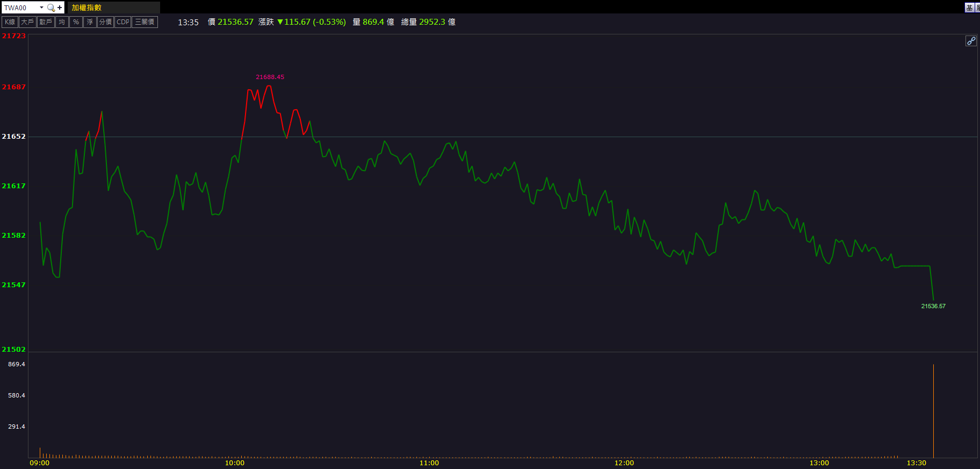
Task: Click the 580.4 volume axis label
Action: click(17, 396)
